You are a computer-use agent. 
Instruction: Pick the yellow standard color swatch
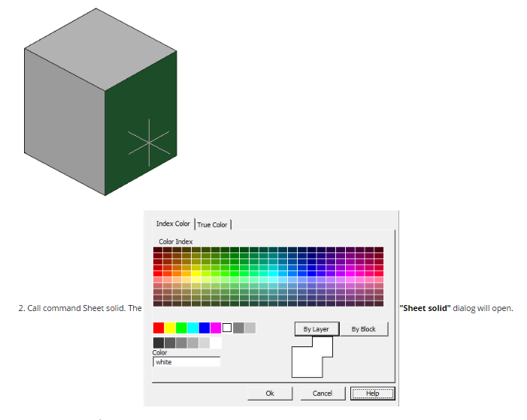(170, 328)
